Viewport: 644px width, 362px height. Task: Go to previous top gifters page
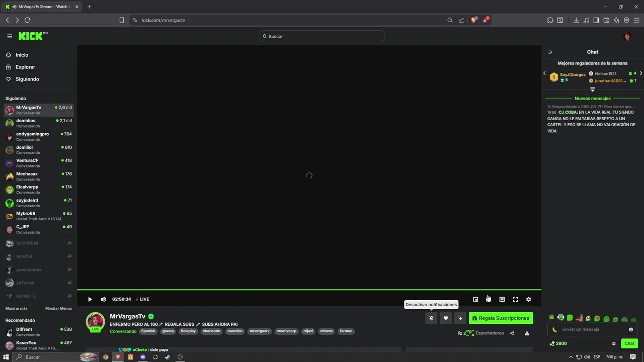tap(544, 73)
